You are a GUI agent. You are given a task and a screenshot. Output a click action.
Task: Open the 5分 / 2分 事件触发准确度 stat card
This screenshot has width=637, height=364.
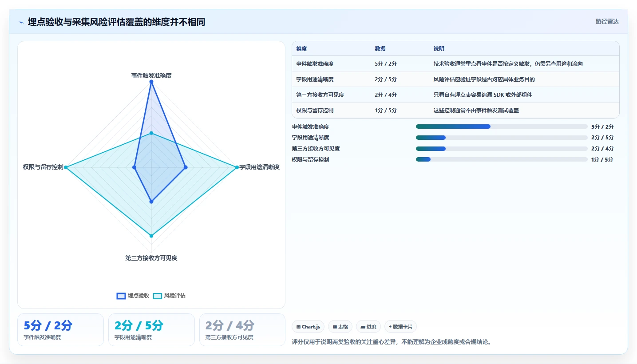click(x=60, y=330)
